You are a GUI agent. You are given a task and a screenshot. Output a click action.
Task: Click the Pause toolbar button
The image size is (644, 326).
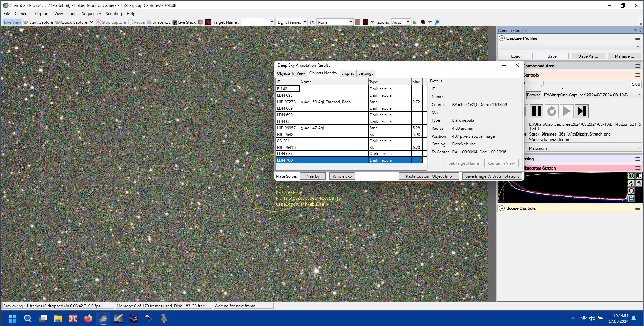(136, 22)
